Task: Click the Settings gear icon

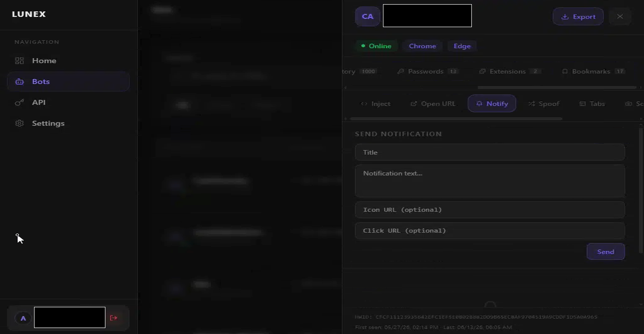Action: coord(19,123)
